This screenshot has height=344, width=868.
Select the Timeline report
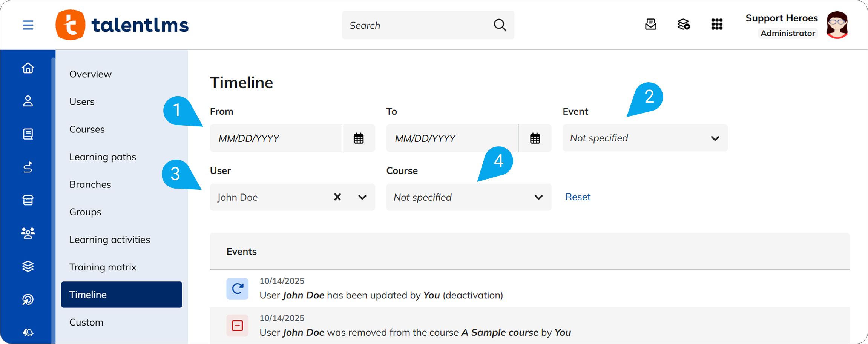(x=121, y=295)
